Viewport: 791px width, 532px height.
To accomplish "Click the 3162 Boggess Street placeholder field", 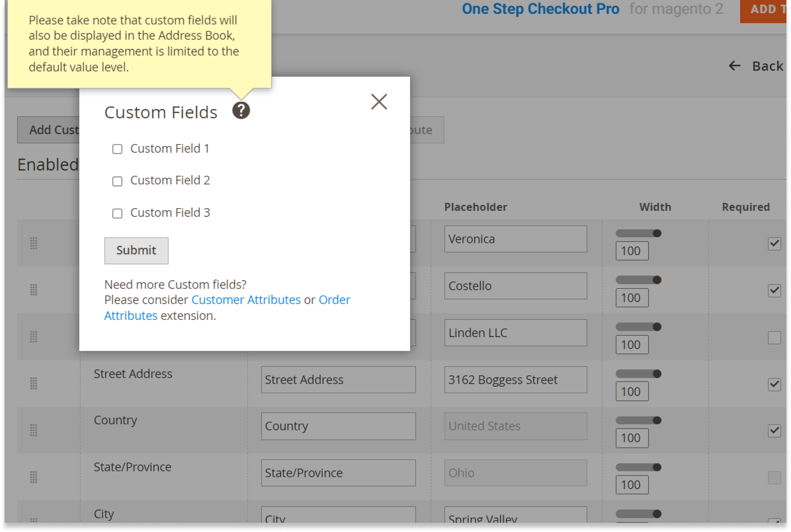I will tap(515, 380).
